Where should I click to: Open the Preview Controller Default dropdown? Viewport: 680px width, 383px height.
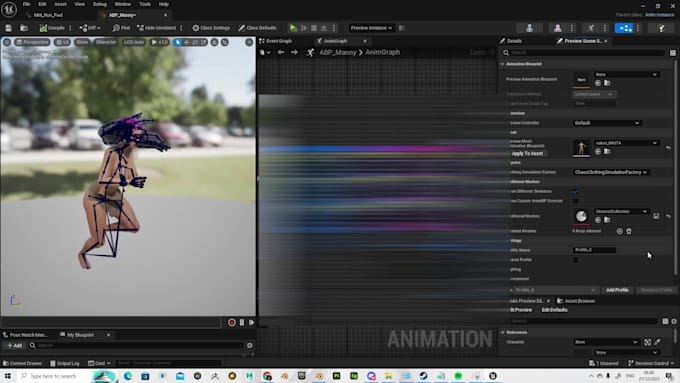click(x=607, y=123)
